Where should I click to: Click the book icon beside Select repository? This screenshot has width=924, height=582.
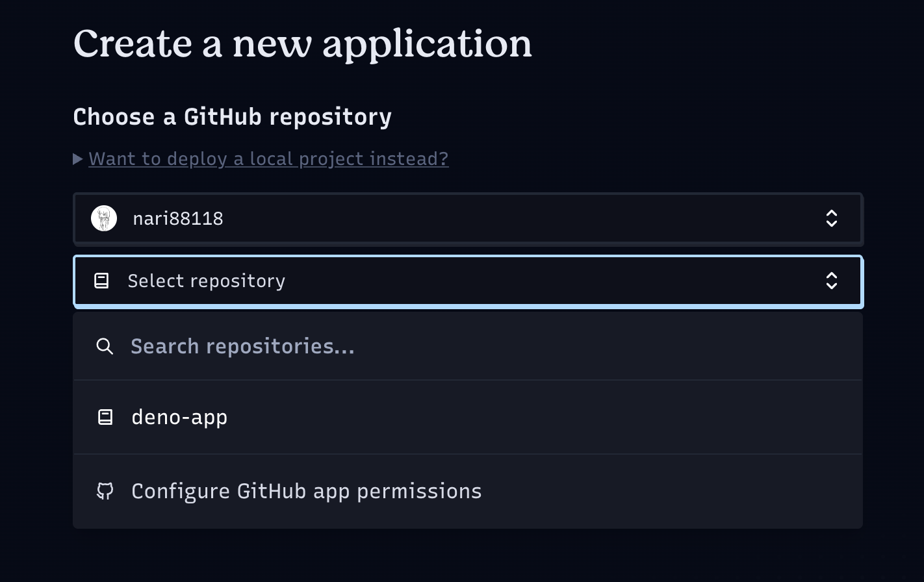point(101,281)
